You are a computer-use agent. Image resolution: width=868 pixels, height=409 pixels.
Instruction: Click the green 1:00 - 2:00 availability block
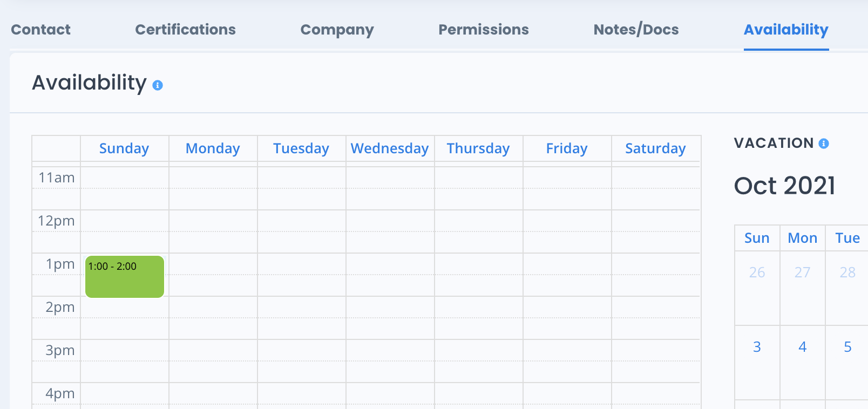click(125, 277)
